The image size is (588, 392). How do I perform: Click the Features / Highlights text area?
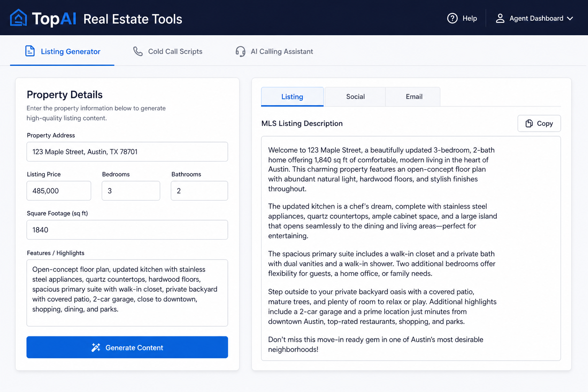127,293
